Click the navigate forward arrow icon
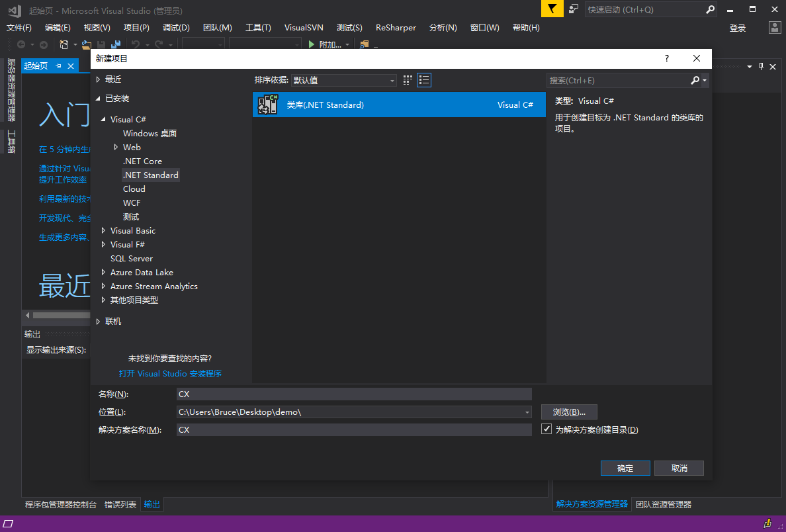 [44, 44]
